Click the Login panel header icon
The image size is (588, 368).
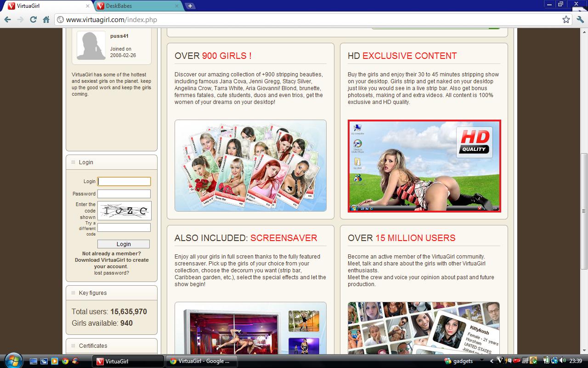(x=73, y=162)
